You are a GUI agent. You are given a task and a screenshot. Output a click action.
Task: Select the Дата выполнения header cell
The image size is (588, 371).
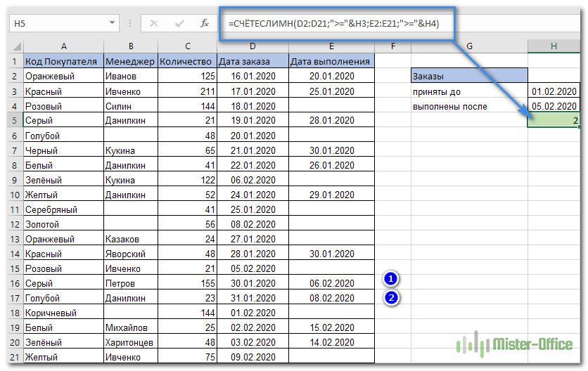(x=330, y=61)
